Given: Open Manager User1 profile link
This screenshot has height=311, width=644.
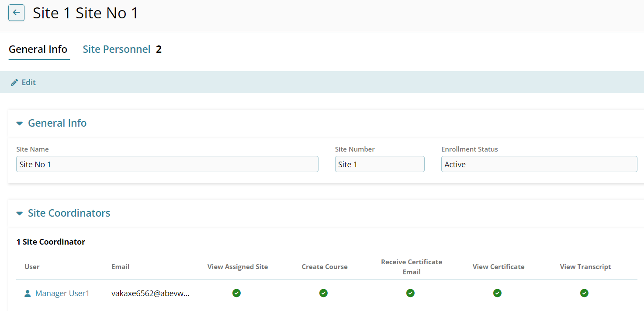Looking at the screenshot, I should point(62,294).
